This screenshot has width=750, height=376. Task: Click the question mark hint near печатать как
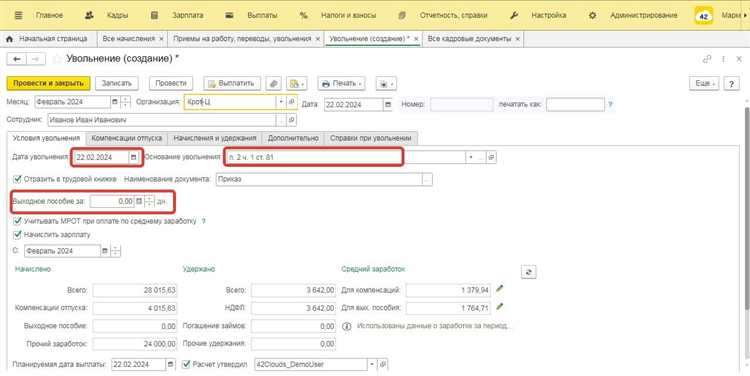click(x=610, y=104)
